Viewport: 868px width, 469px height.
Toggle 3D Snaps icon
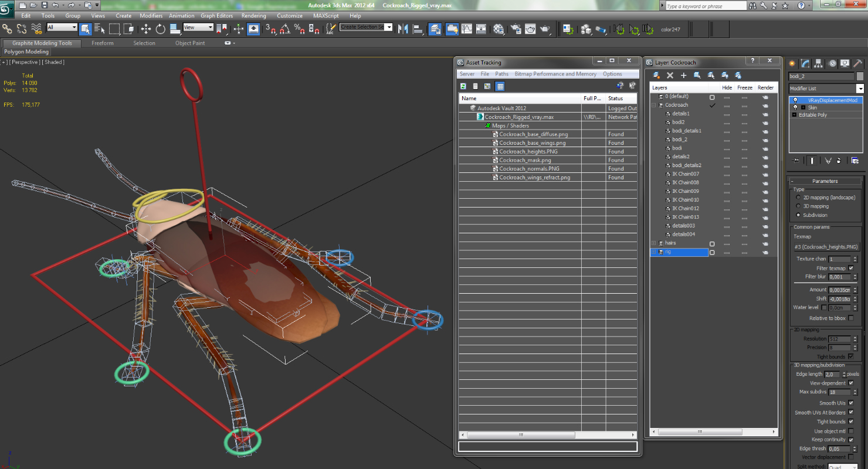(270, 28)
